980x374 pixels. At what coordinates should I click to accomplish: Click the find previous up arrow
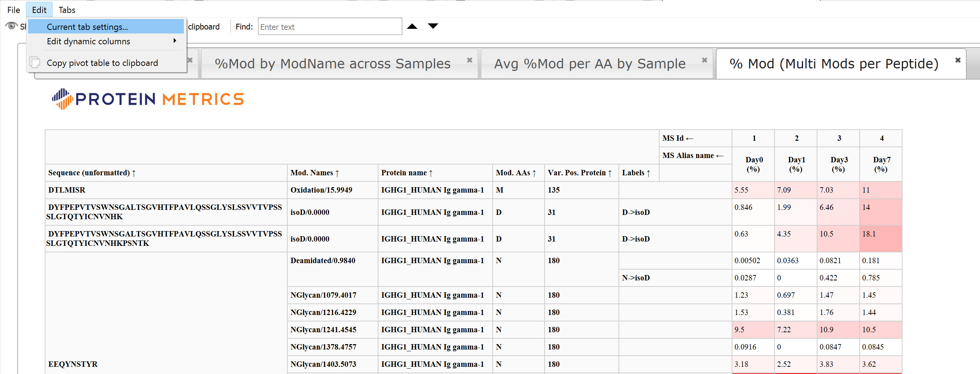tap(412, 26)
